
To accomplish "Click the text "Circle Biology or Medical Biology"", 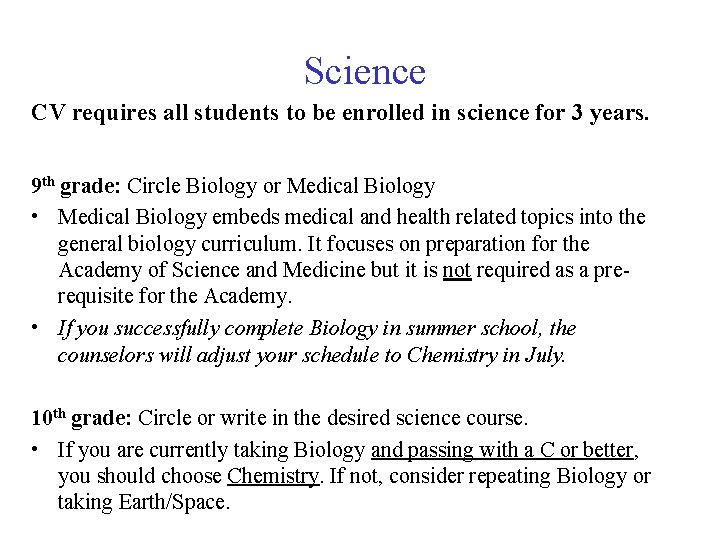I will pyautogui.click(x=282, y=186).
